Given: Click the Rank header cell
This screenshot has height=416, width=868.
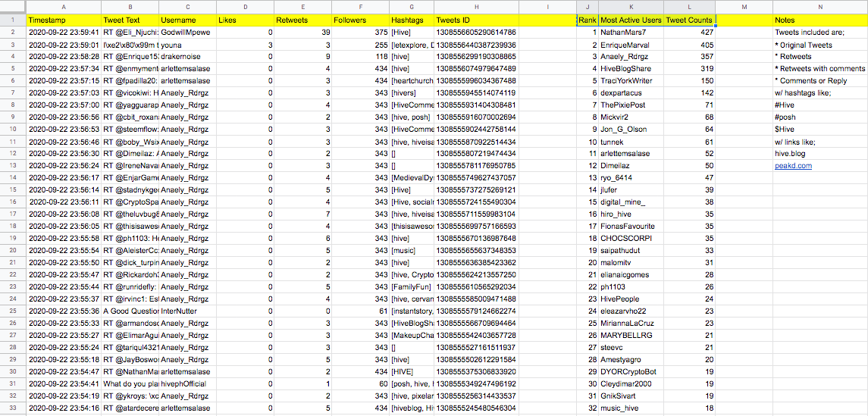Looking at the screenshot, I should point(588,20).
